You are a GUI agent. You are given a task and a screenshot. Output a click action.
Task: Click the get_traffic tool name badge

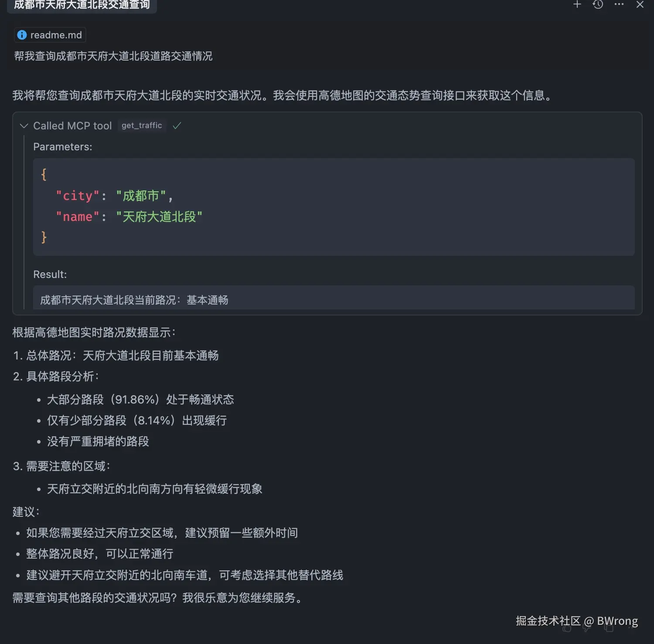(x=142, y=126)
